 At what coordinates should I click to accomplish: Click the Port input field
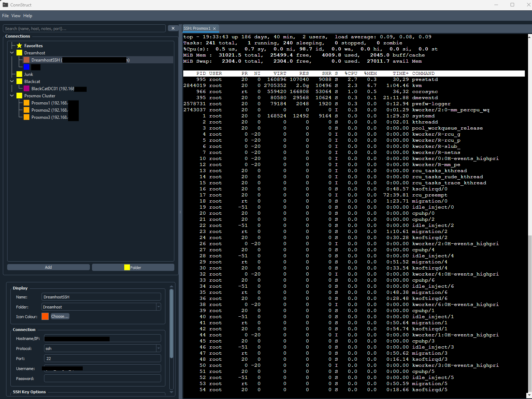(102, 359)
